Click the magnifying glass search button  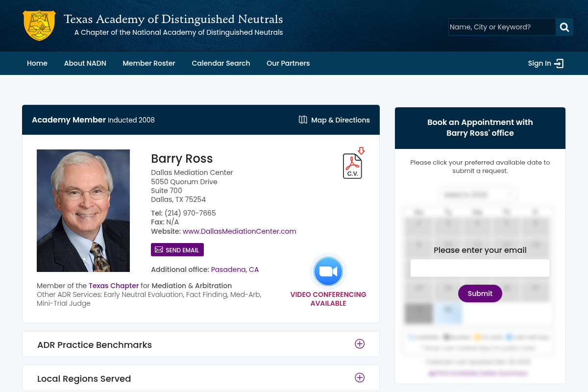coord(564,27)
